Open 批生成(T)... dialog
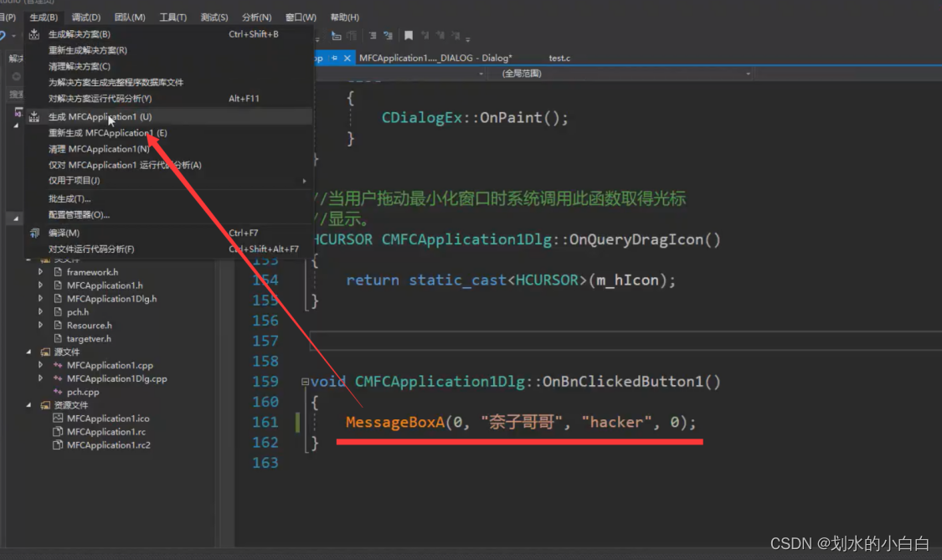Viewport: 942px width, 560px height. tap(169, 199)
